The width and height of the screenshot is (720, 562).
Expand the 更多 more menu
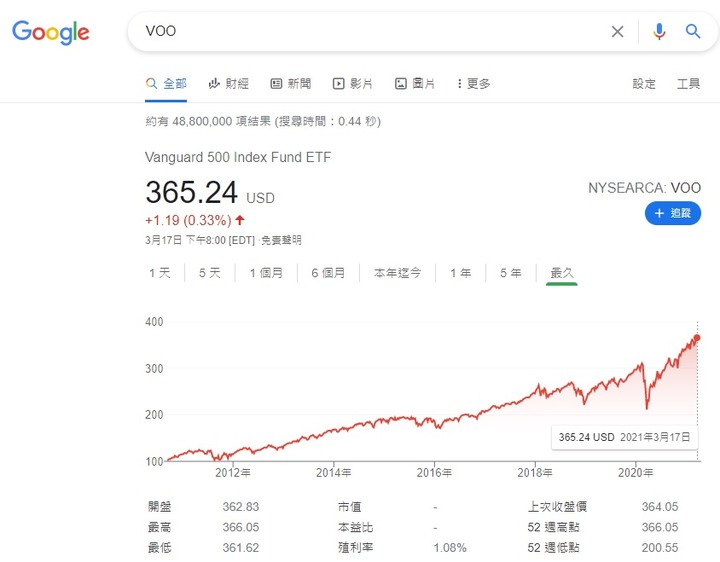click(x=473, y=84)
